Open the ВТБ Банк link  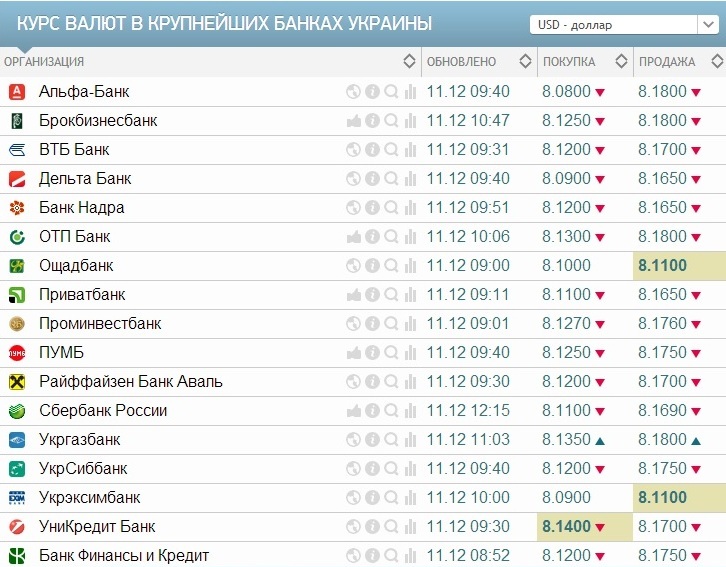point(74,150)
